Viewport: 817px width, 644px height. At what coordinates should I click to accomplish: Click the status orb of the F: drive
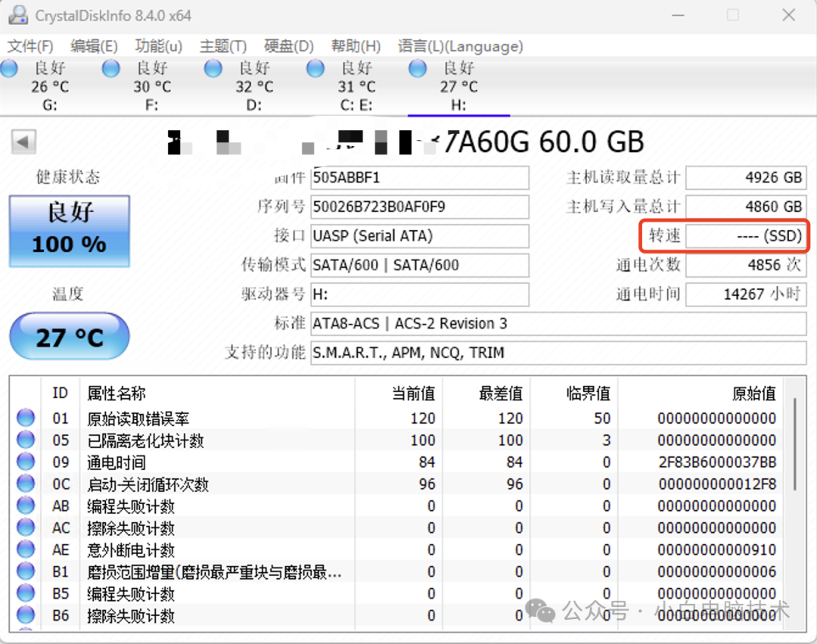click(x=110, y=68)
